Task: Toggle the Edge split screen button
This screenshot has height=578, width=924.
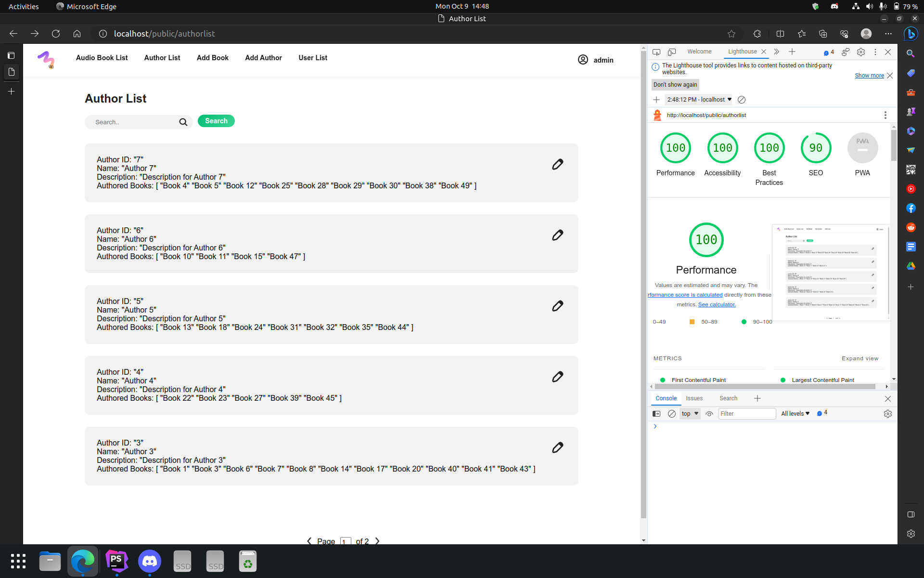Action: coord(780,34)
